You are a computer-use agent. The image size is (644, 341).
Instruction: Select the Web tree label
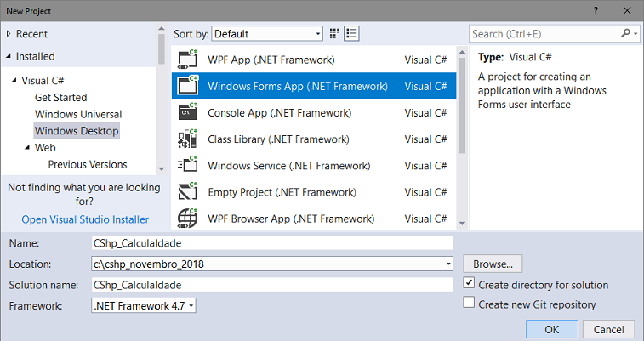(45, 147)
